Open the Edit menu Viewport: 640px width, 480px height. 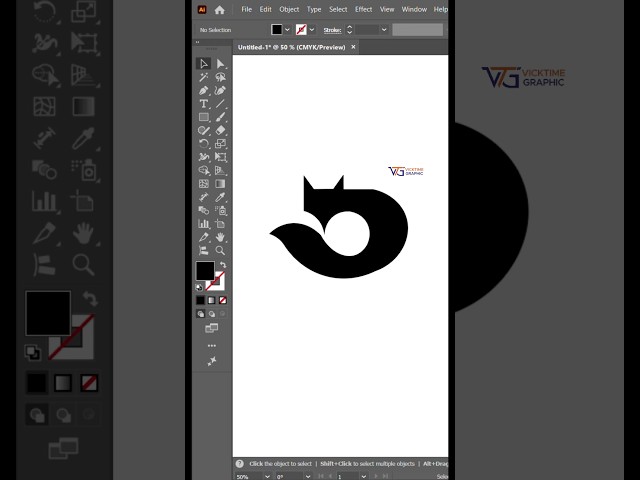click(x=265, y=9)
